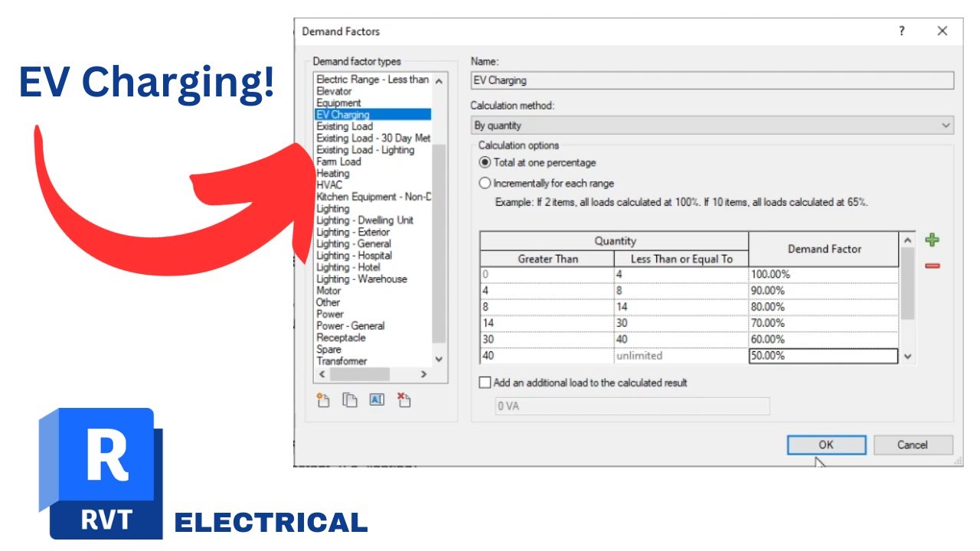Select Elevator in demand factor types
This screenshot has height=551, width=980.
(x=334, y=91)
